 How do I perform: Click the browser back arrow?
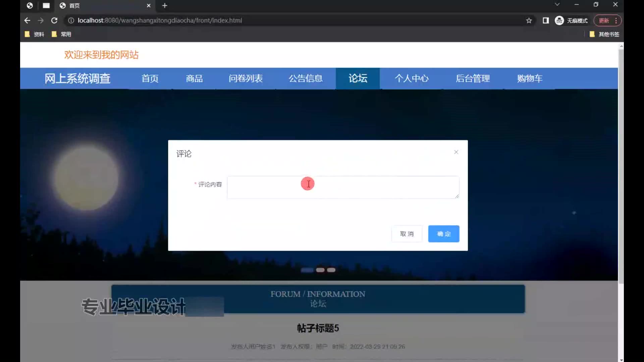[27, 20]
